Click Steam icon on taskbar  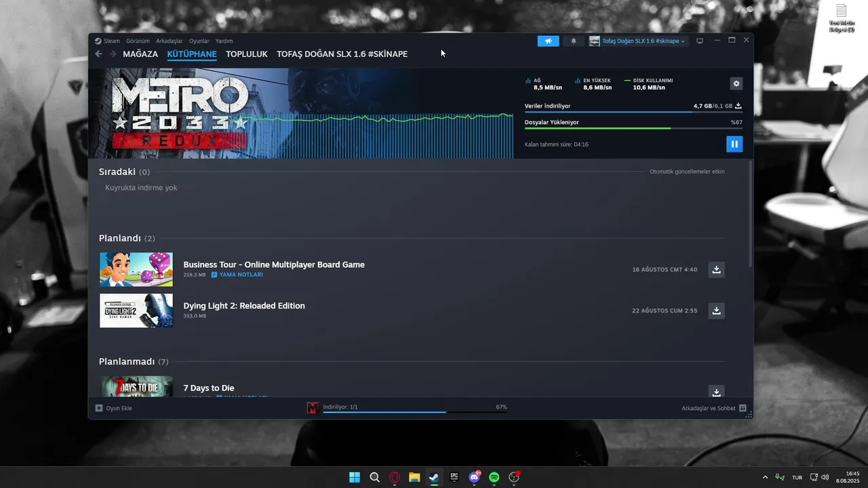click(434, 477)
